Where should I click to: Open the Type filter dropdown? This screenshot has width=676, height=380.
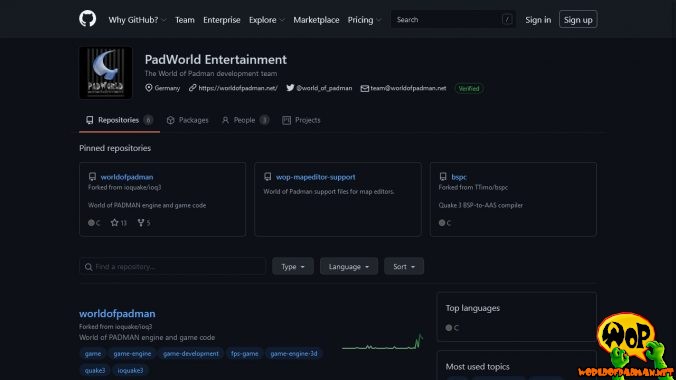[293, 267]
